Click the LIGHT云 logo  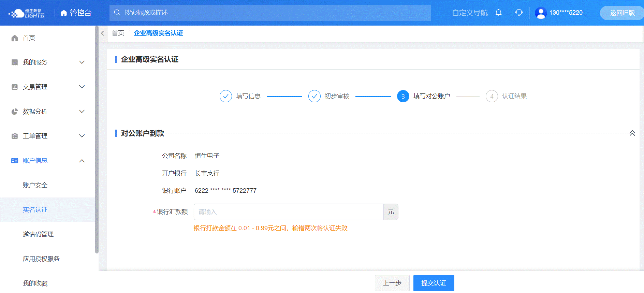tap(27, 13)
